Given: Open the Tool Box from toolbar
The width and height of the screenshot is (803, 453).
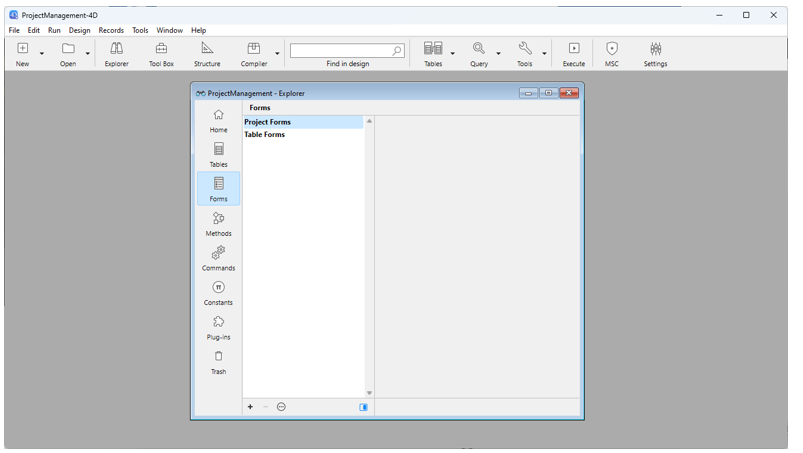Looking at the screenshot, I should click(x=161, y=54).
